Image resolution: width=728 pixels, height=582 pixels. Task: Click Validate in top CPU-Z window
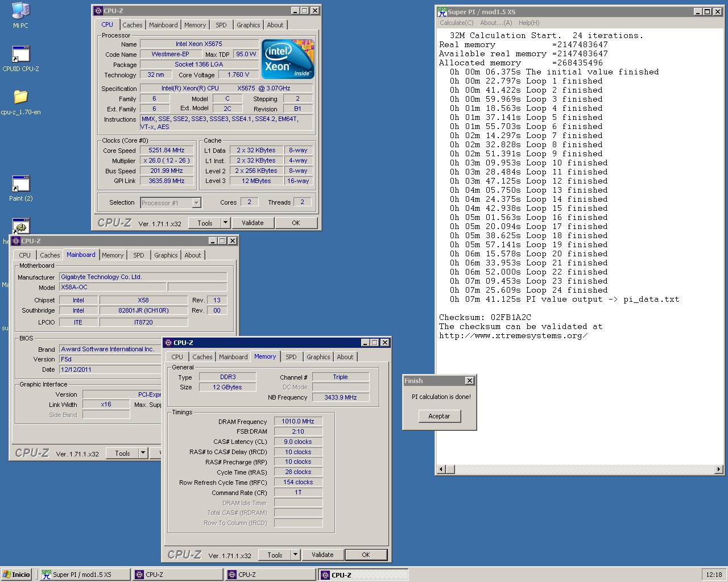pos(253,223)
